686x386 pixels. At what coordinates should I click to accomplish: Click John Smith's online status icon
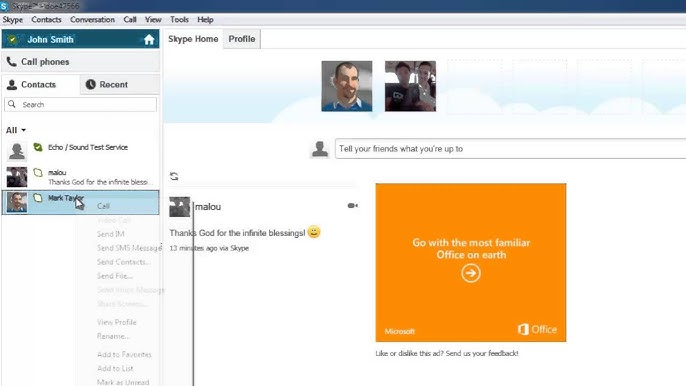coord(12,40)
